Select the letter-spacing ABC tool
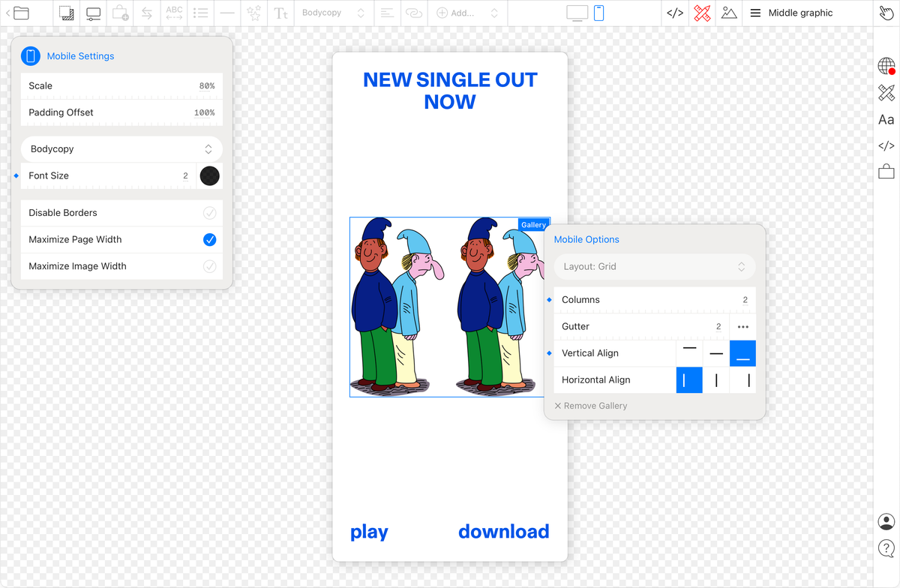This screenshot has width=900, height=588. (174, 13)
